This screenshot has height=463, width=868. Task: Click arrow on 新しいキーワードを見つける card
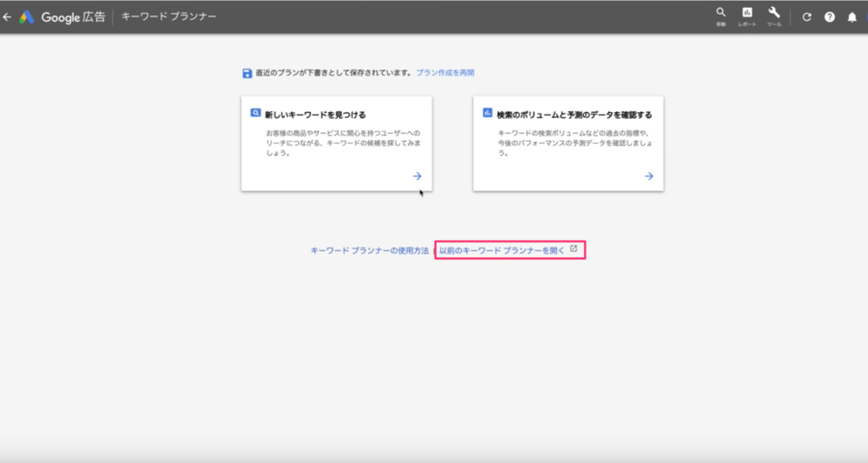[417, 176]
